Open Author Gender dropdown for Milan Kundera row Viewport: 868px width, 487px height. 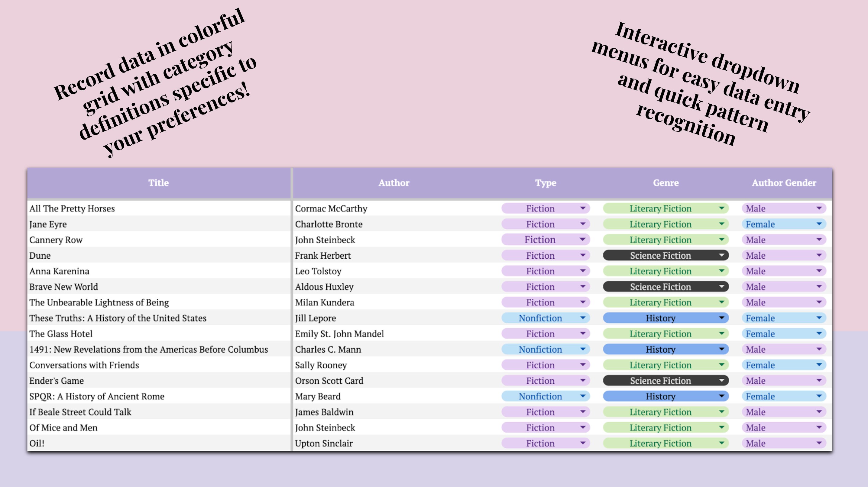coord(784,302)
